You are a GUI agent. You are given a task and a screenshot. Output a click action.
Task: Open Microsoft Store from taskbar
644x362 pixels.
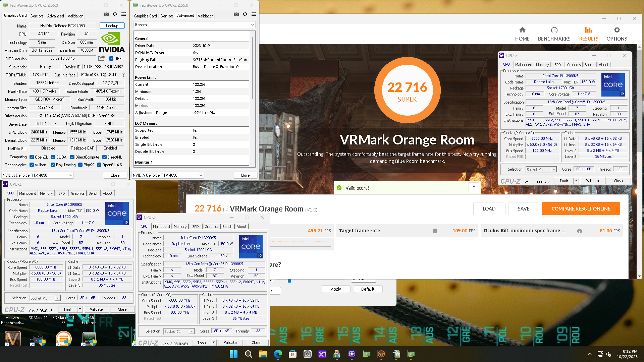point(292,354)
